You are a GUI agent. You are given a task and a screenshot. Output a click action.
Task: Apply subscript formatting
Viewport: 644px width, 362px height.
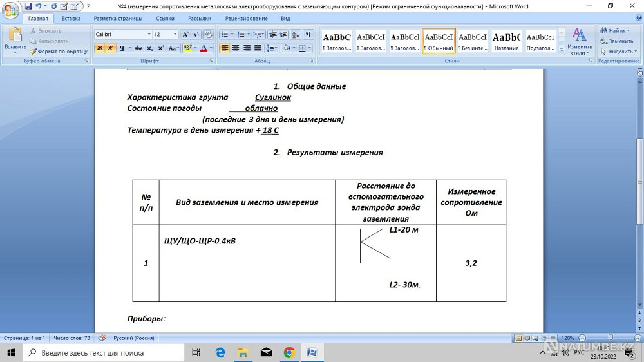(150, 48)
